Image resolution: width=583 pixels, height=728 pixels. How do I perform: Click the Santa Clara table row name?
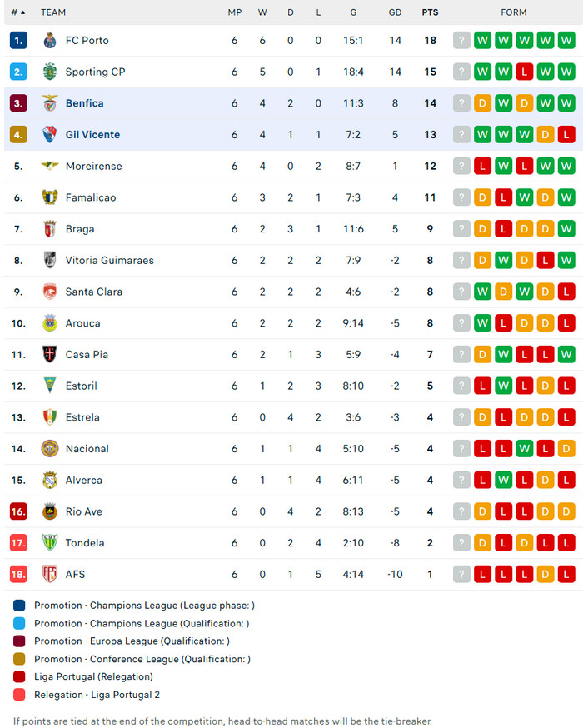94,292
